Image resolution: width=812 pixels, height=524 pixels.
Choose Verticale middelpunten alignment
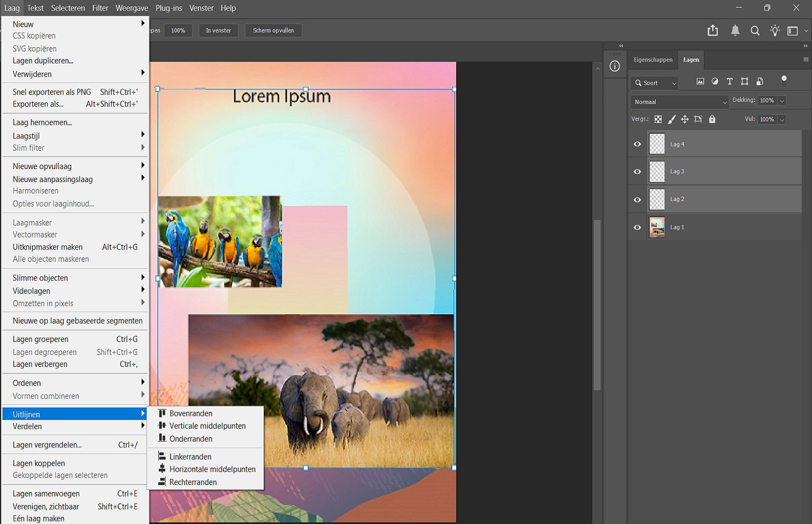tap(208, 426)
